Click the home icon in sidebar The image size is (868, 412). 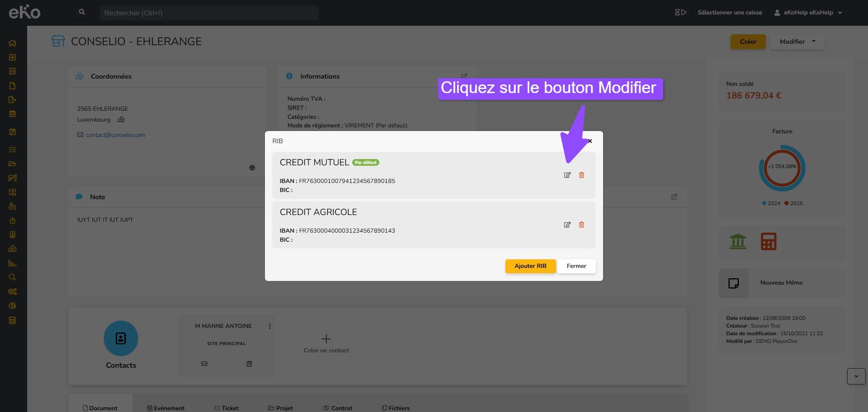(x=12, y=43)
